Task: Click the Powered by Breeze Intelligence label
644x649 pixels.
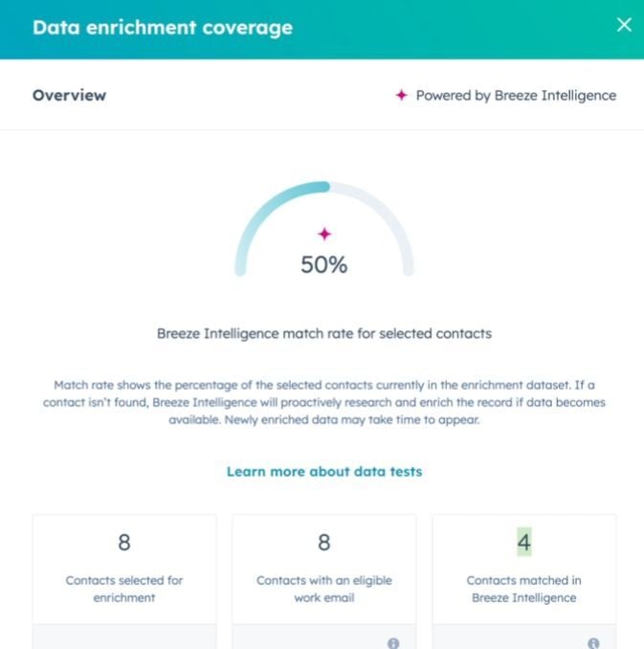Action: (516, 96)
